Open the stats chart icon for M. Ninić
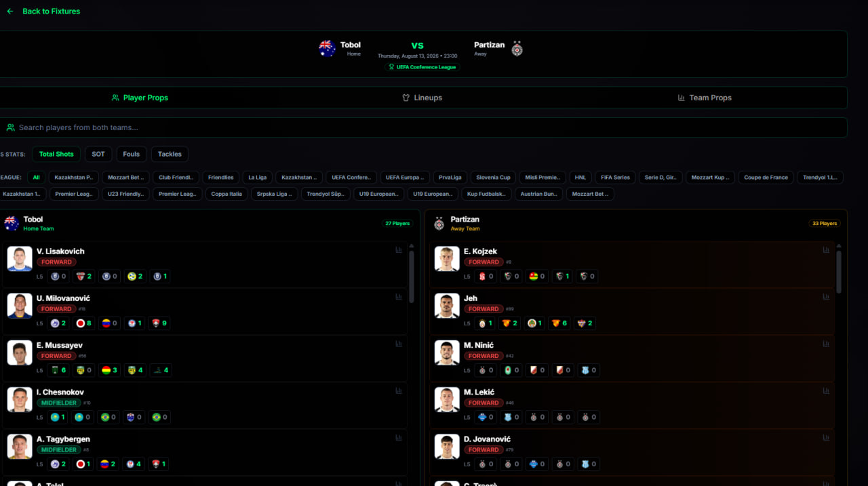868x486 pixels. (826, 344)
